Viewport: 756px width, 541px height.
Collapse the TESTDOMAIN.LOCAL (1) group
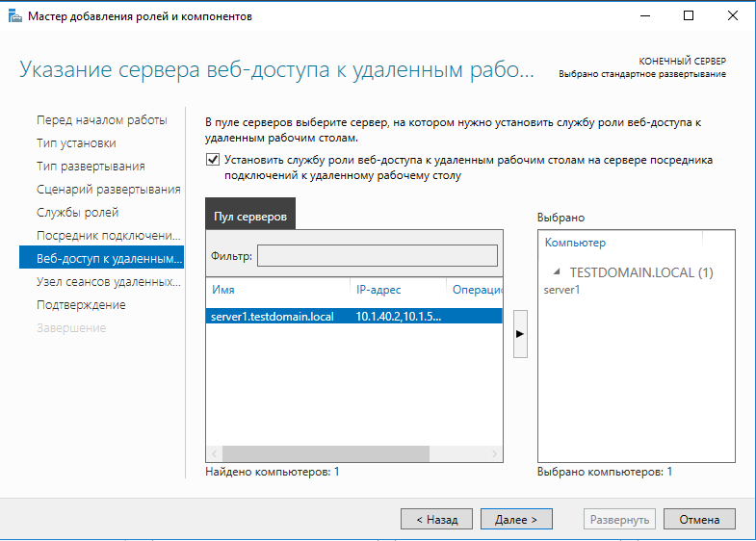click(559, 273)
